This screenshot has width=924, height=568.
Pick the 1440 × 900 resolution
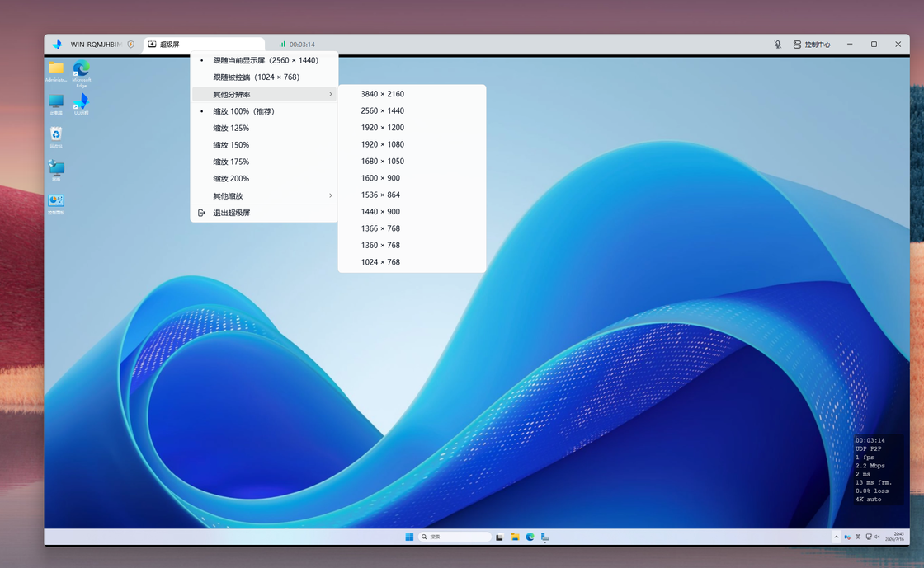coord(412,211)
